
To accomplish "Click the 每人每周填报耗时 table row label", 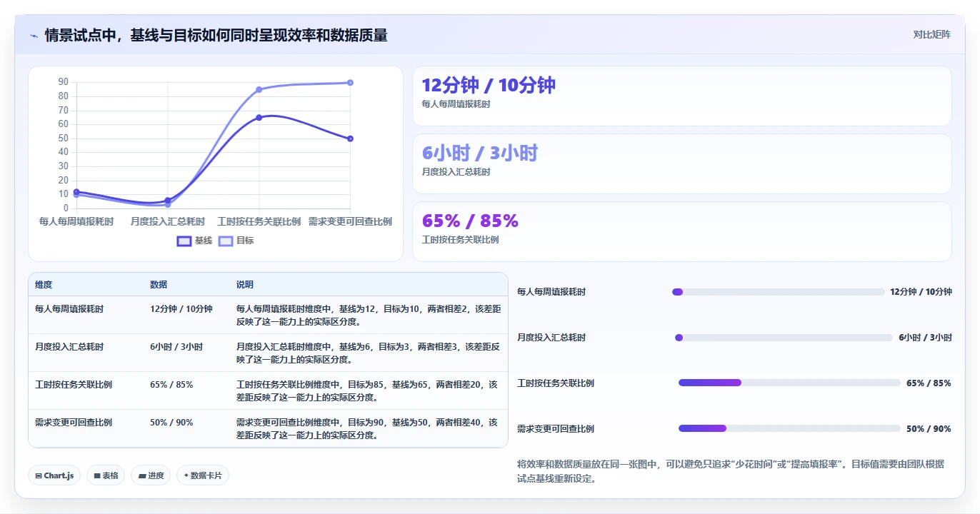I will [69, 309].
